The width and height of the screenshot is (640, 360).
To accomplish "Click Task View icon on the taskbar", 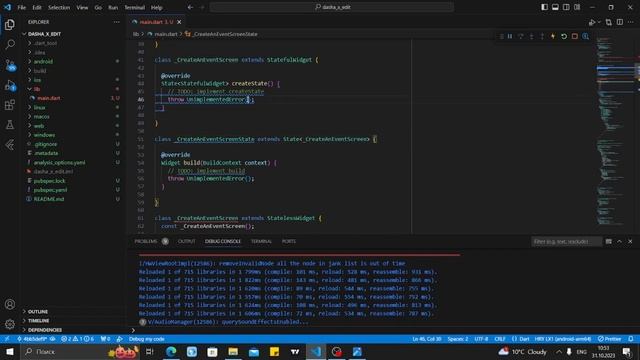I will coord(149,351).
